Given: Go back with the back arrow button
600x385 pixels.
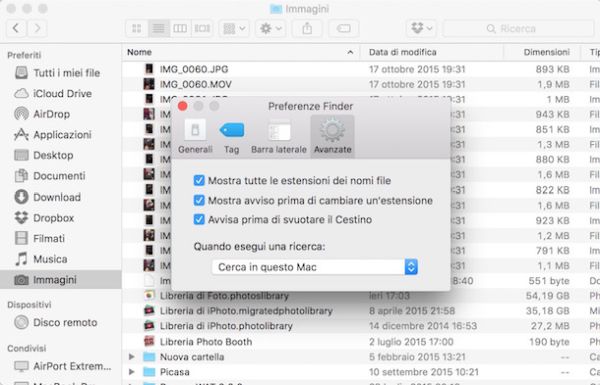Looking at the screenshot, I should coord(16,28).
